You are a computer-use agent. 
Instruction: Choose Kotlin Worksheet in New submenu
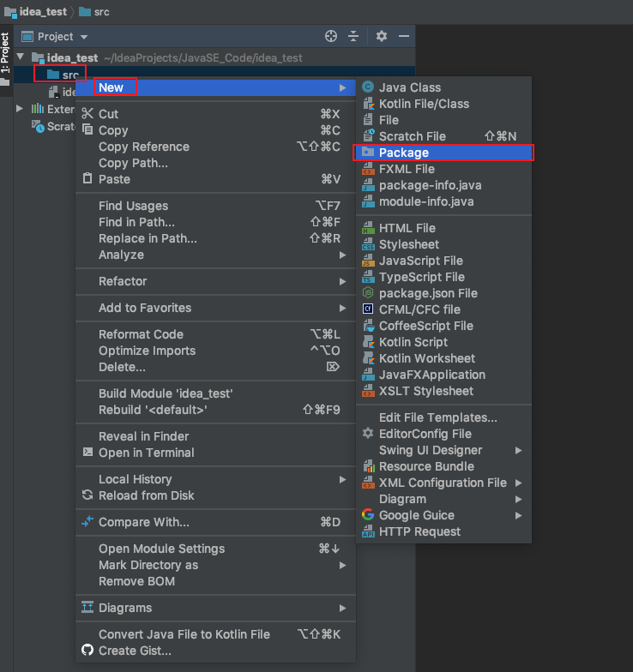tap(444, 358)
